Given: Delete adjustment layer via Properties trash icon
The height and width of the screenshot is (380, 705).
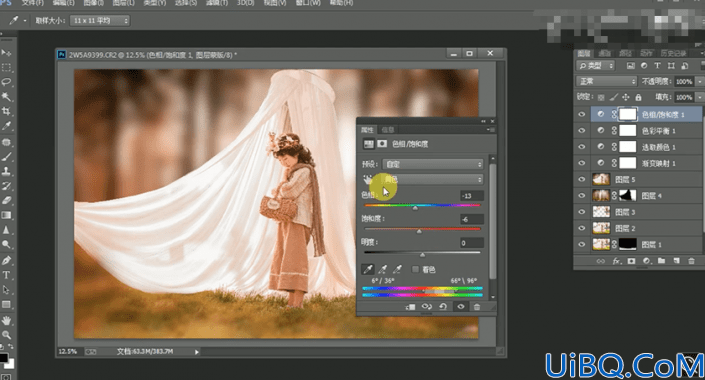Looking at the screenshot, I should (x=477, y=307).
